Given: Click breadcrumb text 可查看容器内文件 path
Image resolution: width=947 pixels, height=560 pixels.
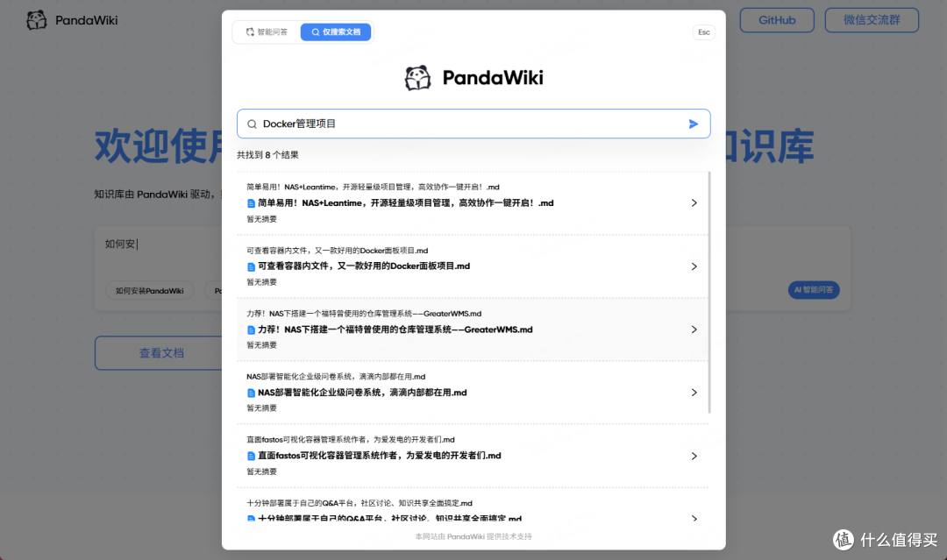Looking at the screenshot, I should pyautogui.click(x=337, y=251).
